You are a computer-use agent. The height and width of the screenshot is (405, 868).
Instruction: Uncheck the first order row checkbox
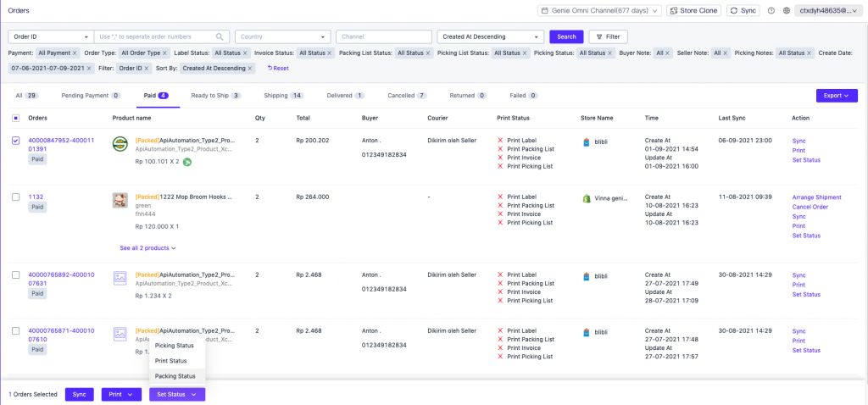16,141
